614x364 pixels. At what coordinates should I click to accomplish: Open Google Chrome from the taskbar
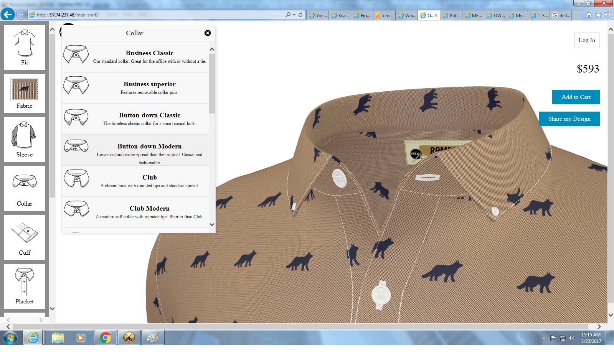105,338
